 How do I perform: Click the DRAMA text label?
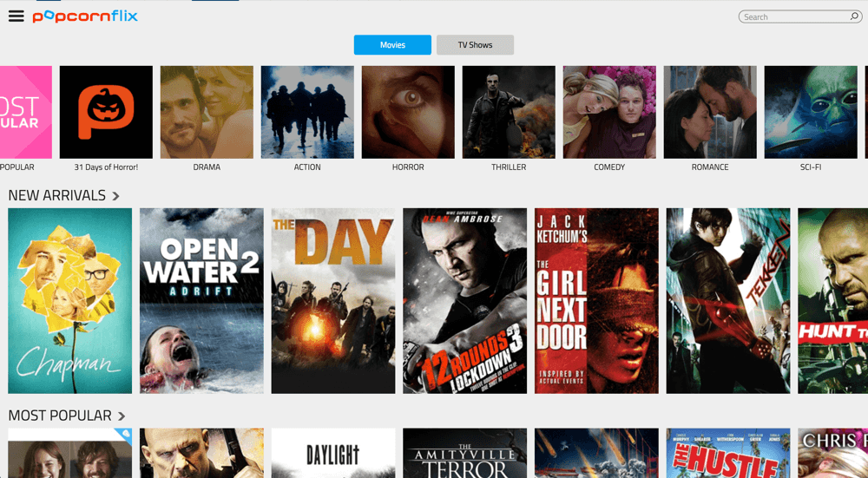(x=207, y=167)
